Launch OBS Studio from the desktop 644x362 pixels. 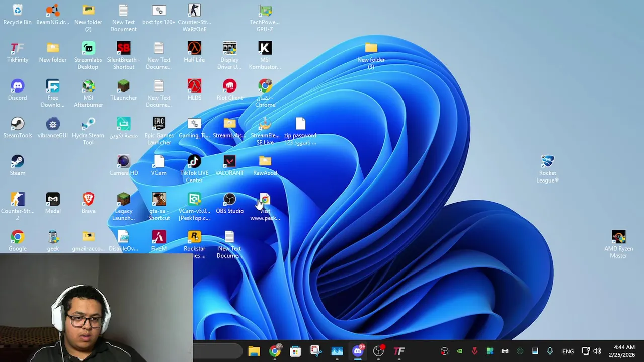229,203
